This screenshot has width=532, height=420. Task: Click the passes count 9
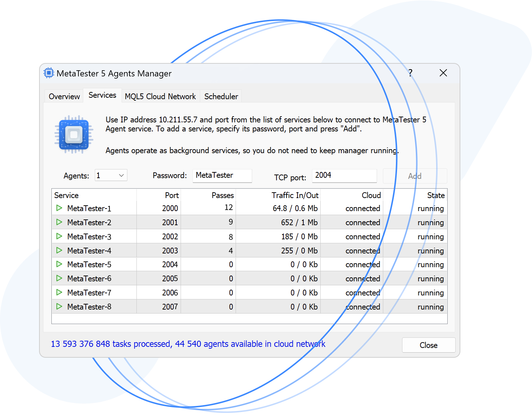pyautogui.click(x=231, y=222)
